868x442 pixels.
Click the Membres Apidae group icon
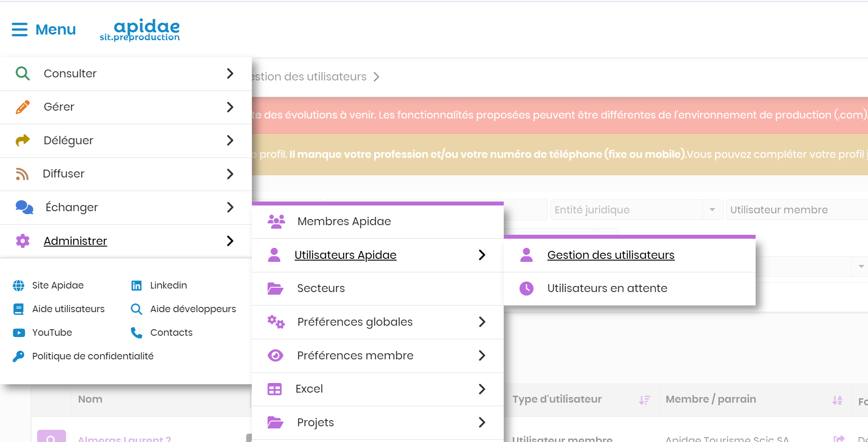(x=276, y=222)
